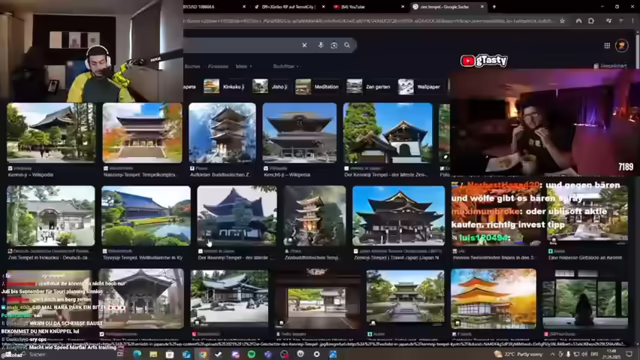Clear the search box with the X icon
Screen dimensions: 640x360
(x=304, y=45)
